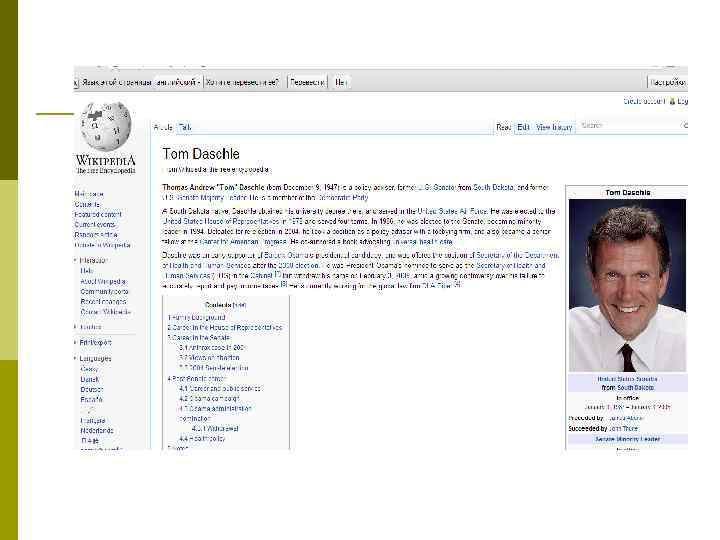
Task: Jump to 1 Family background section
Action: 196,317
